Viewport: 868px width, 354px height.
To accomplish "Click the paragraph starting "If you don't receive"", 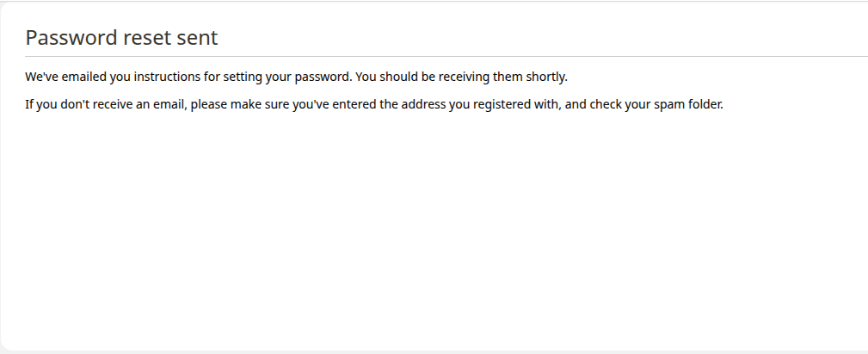I will [x=374, y=104].
